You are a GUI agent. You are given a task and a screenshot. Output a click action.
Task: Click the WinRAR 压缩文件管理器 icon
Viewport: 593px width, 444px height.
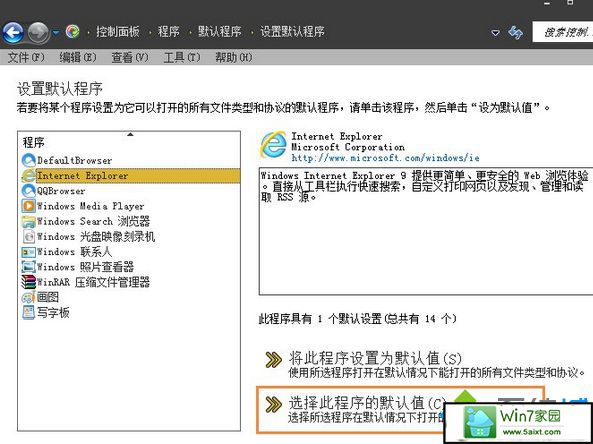(28, 282)
